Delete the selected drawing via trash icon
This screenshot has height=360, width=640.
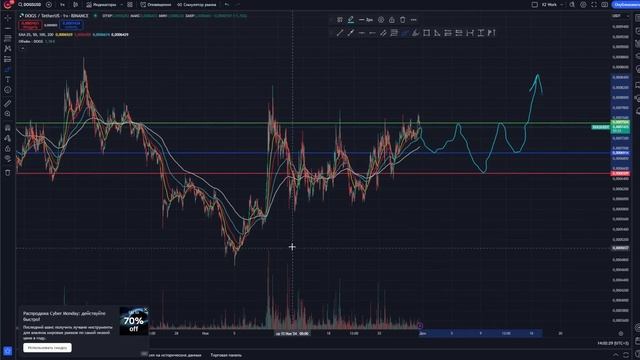[x=403, y=20]
